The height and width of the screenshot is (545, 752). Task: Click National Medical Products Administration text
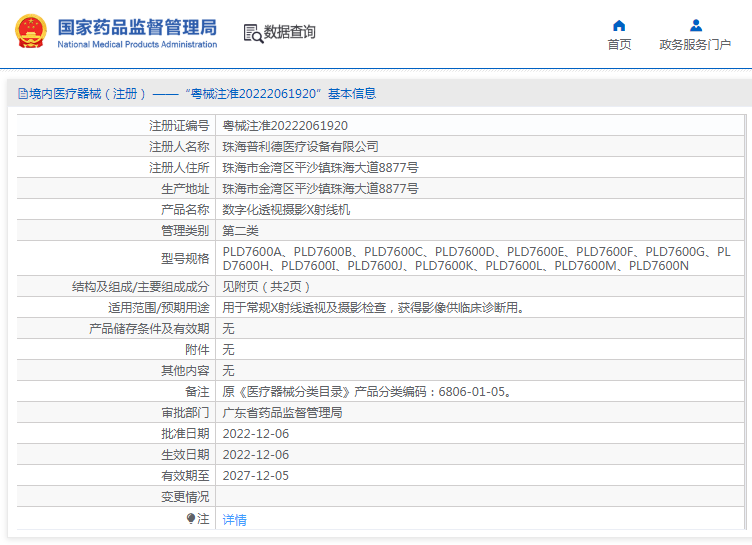tap(137, 45)
